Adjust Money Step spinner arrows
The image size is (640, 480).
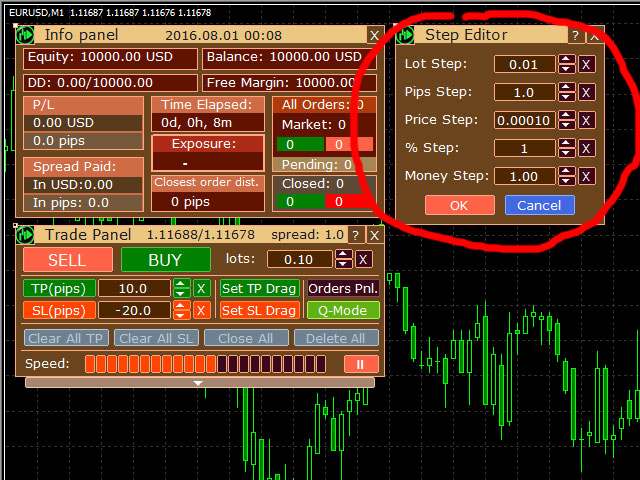pyautogui.click(x=566, y=176)
